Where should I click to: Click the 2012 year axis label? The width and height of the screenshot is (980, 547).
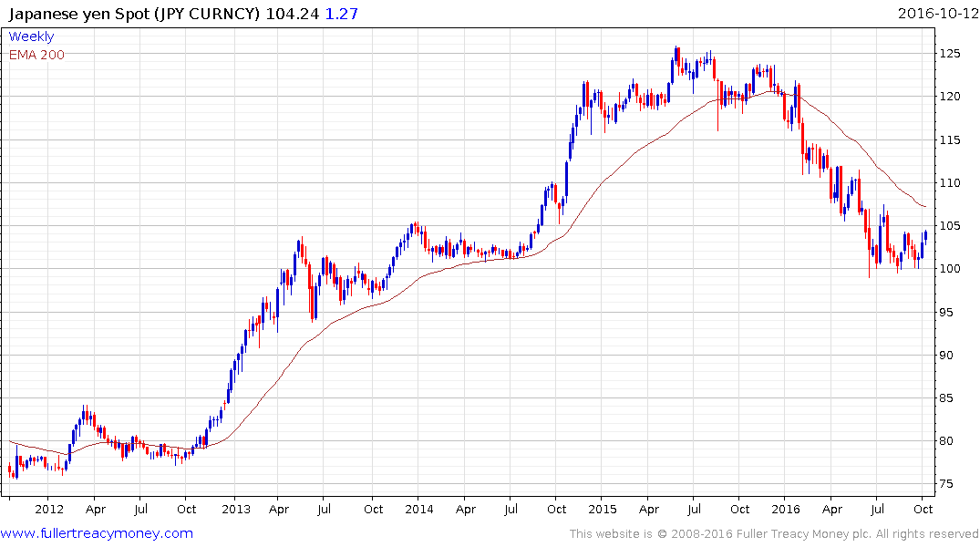point(49,509)
